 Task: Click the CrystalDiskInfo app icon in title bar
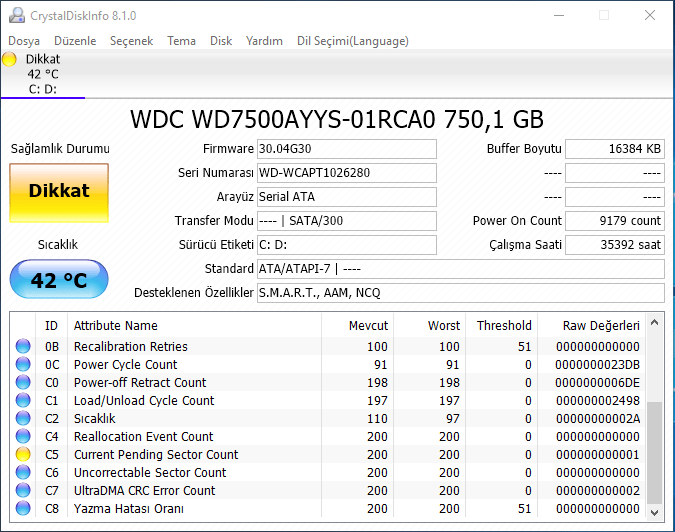pyautogui.click(x=17, y=15)
